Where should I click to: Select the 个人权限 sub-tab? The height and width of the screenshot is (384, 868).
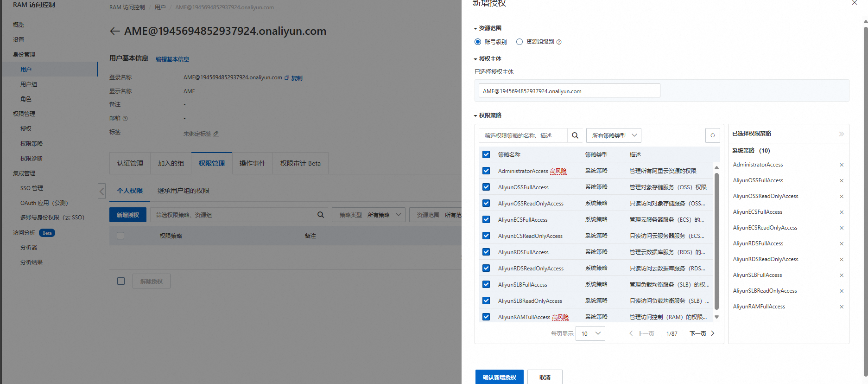130,191
